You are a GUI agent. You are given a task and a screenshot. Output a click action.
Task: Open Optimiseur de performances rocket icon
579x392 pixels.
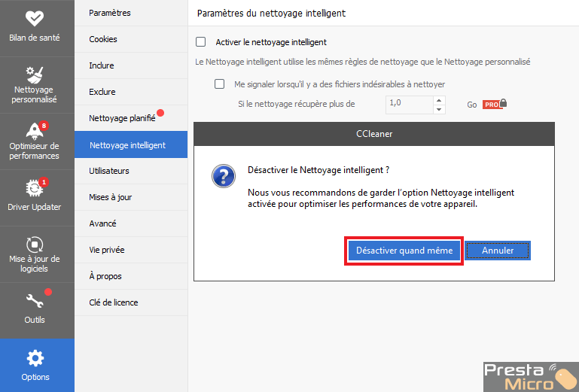(35, 132)
